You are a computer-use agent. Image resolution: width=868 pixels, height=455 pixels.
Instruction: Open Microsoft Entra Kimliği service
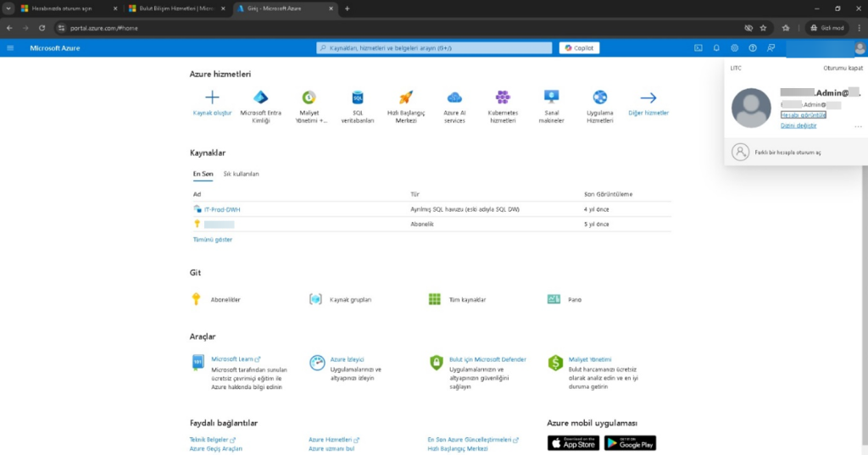point(260,97)
